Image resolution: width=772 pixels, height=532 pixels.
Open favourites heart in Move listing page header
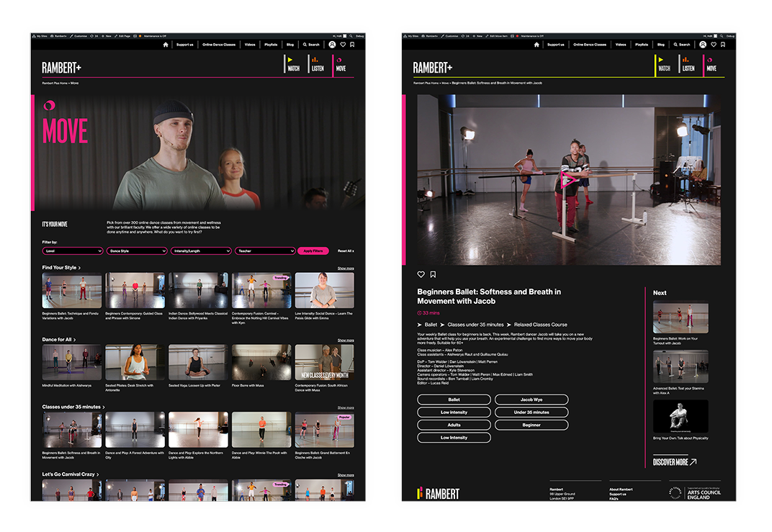(344, 45)
